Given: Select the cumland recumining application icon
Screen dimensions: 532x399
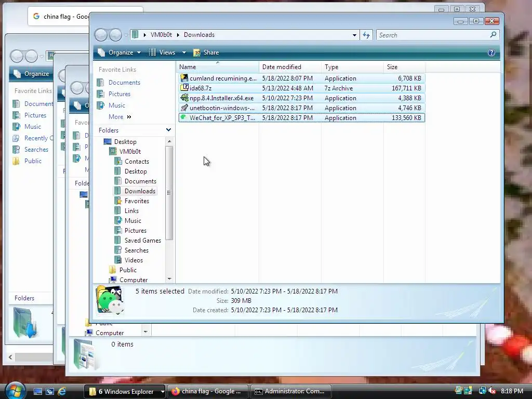Looking at the screenshot, I should (x=184, y=78).
